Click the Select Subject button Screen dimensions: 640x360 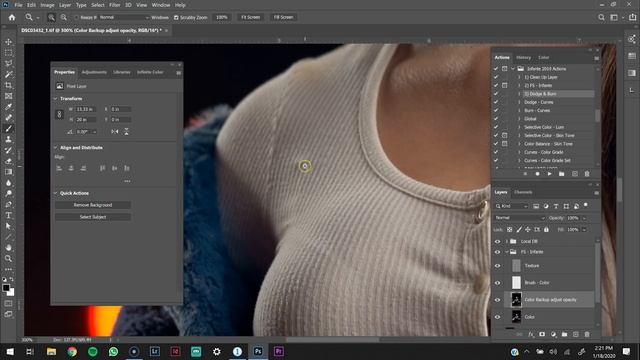[x=93, y=217]
